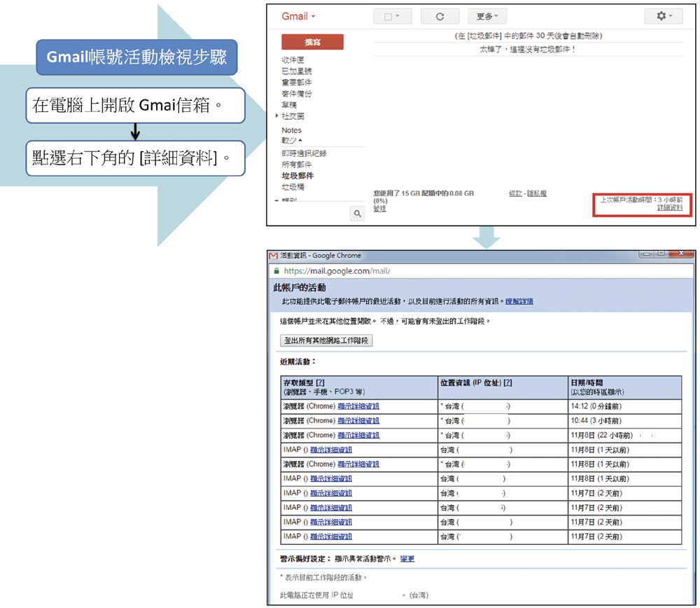Click the 變更 link for alert preference
The height and width of the screenshot is (608, 700).
pyautogui.click(x=407, y=559)
